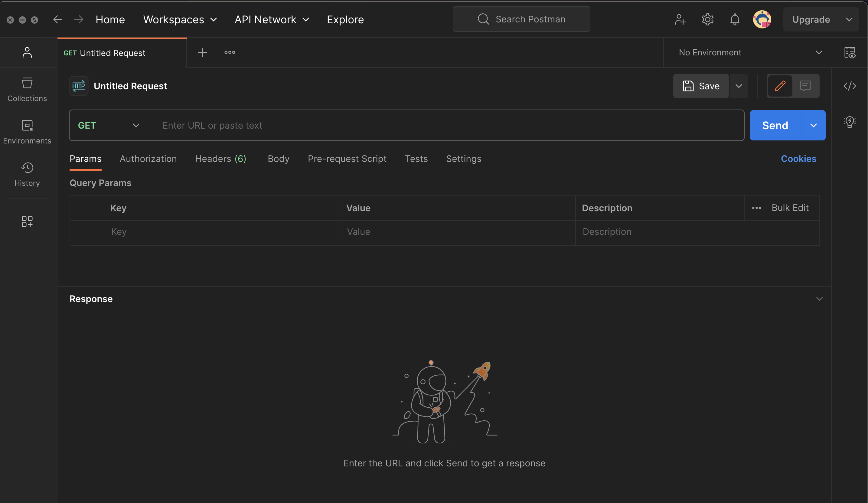Focus the Search Postman field

(x=521, y=19)
